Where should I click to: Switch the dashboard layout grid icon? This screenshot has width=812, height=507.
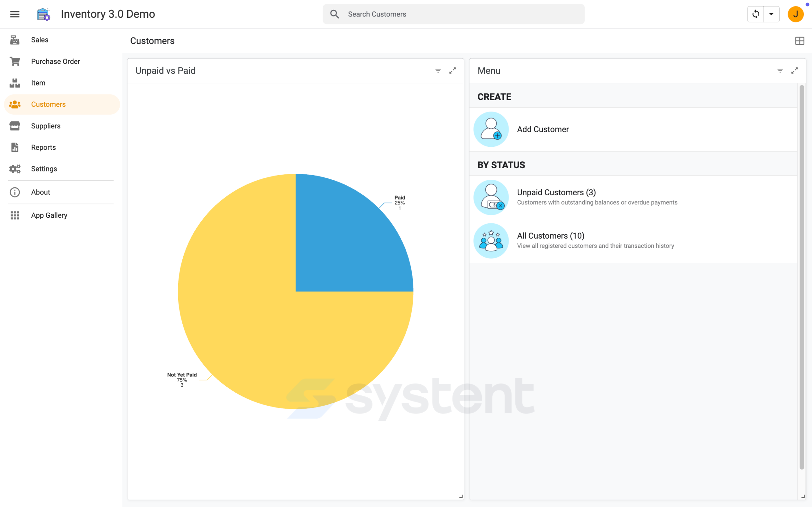click(x=800, y=41)
